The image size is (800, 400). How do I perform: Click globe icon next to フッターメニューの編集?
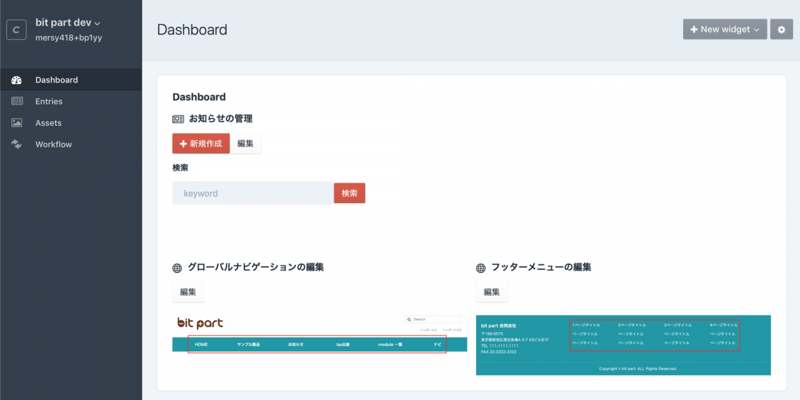pos(482,268)
